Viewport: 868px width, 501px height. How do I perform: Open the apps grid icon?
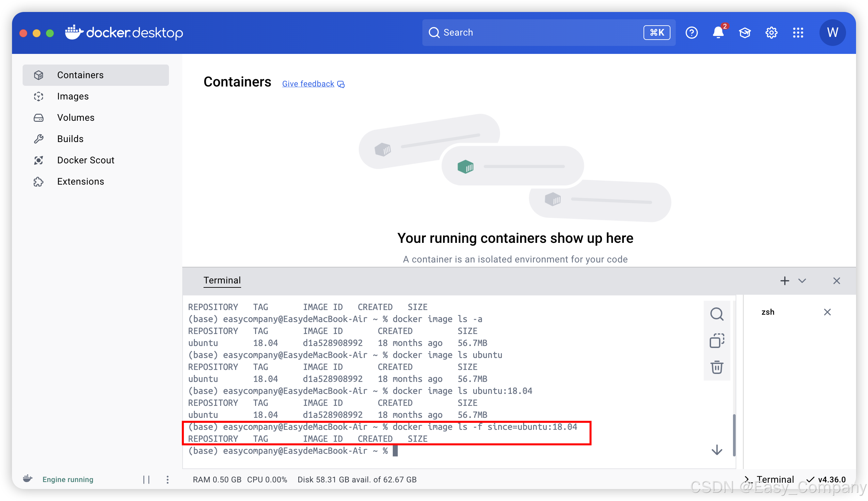click(x=798, y=33)
